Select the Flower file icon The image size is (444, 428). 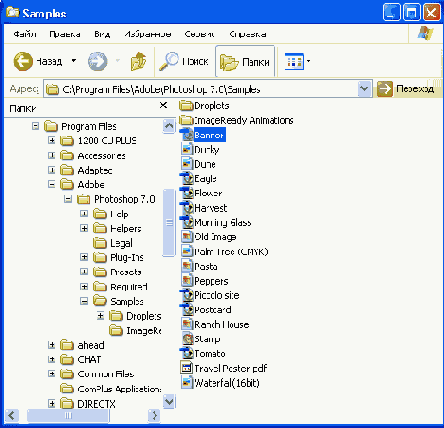coord(186,193)
